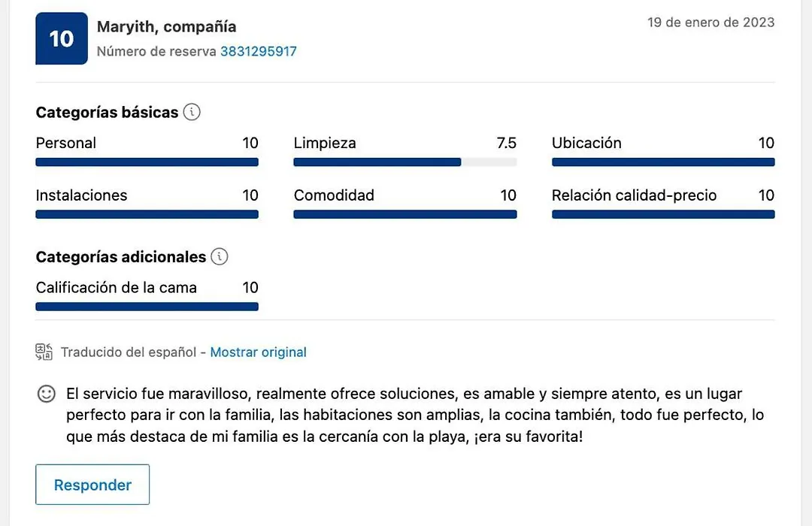The width and height of the screenshot is (812, 526).
Task: Click the review text about maravilloso service
Action: pyautogui.click(x=415, y=415)
